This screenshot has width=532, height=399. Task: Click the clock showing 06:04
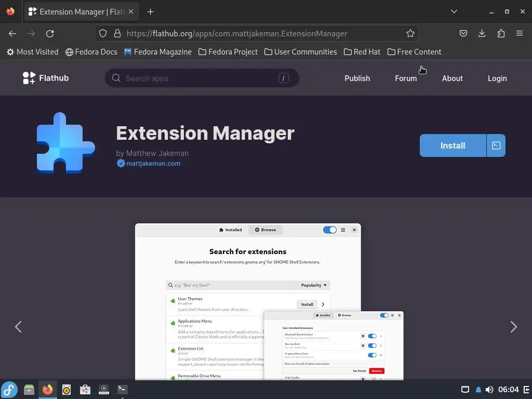508,390
